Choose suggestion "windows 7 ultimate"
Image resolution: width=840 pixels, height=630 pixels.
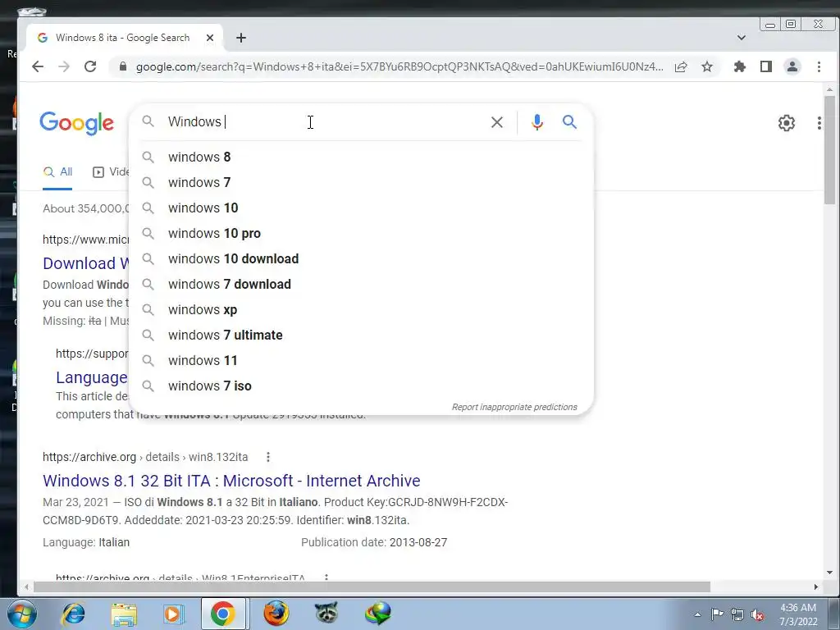(x=361, y=335)
